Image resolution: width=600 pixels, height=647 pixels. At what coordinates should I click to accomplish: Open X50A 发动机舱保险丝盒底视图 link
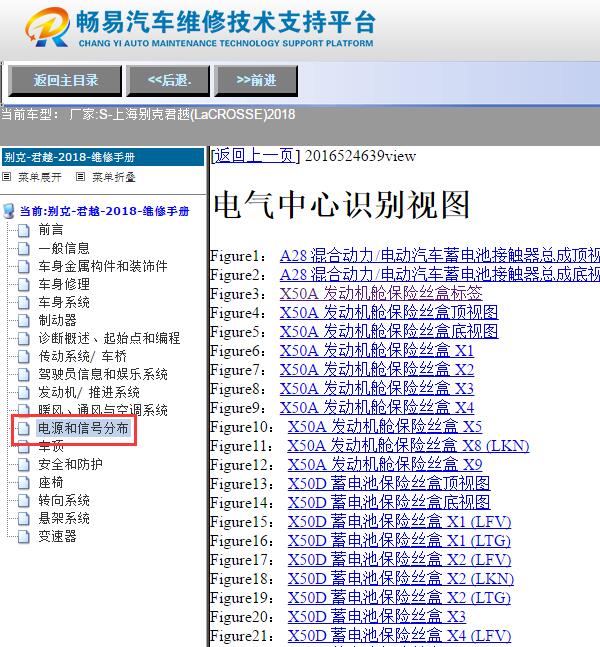[389, 332]
